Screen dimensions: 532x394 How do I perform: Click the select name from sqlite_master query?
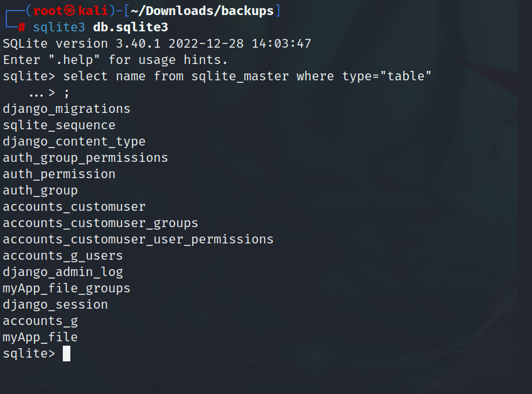(x=247, y=77)
